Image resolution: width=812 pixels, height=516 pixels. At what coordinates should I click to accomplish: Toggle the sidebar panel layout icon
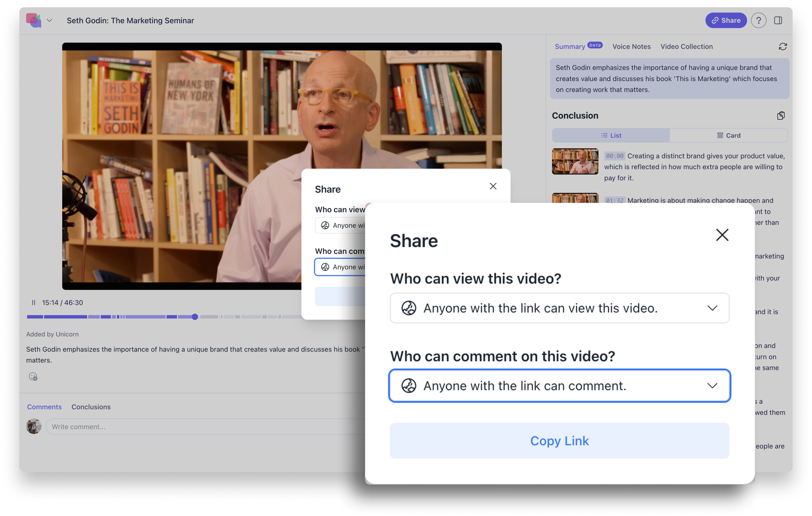click(778, 20)
